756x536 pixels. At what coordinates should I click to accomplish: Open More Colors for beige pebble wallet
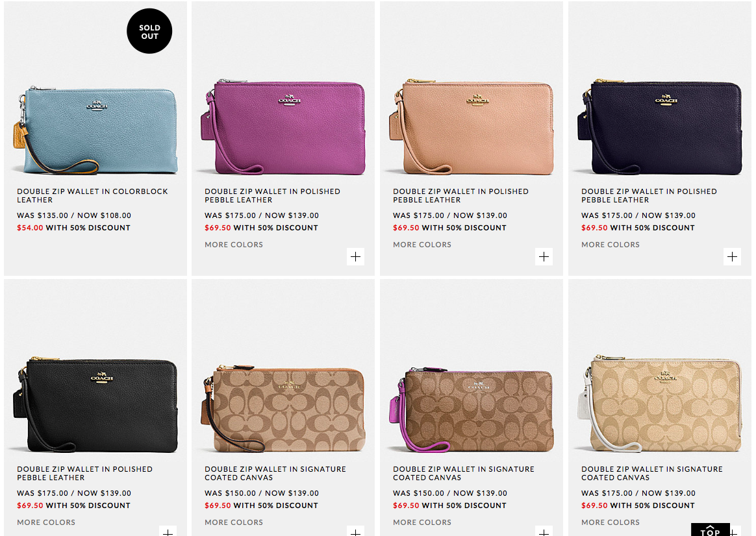[x=422, y=245]
